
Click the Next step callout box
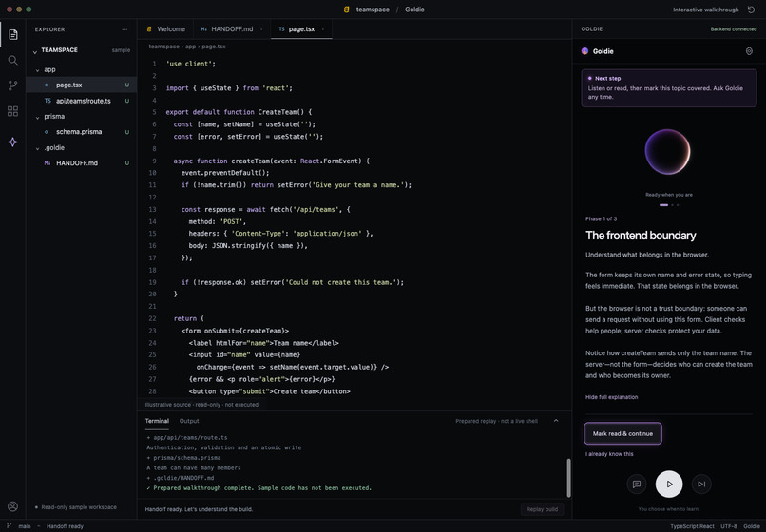(669, 88)
